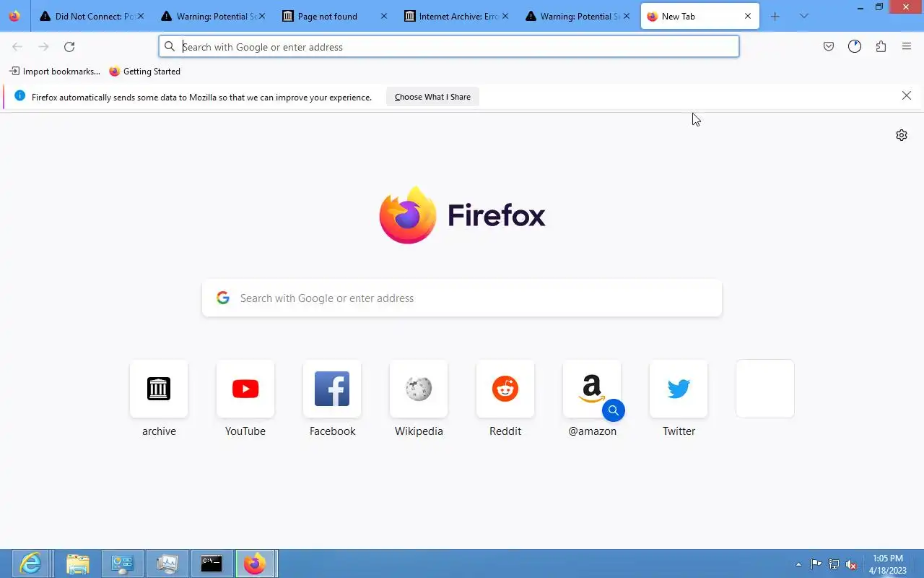Close the Internet Archive: Error tab
The image size is (924, 578).
pos(505,16)
